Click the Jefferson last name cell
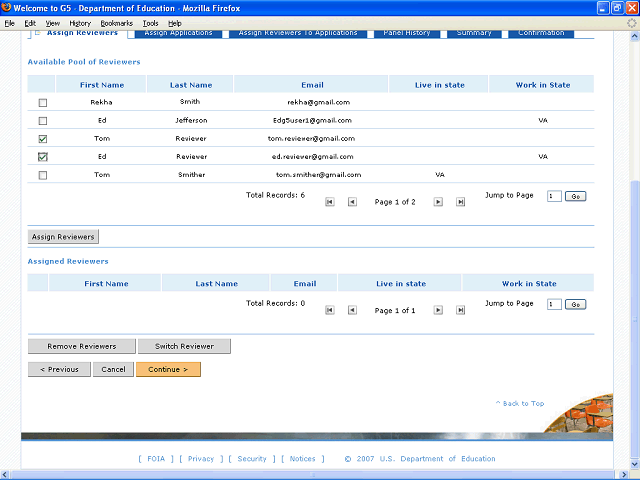The width and height of the screenshot is (640, 480). [191, 120]
